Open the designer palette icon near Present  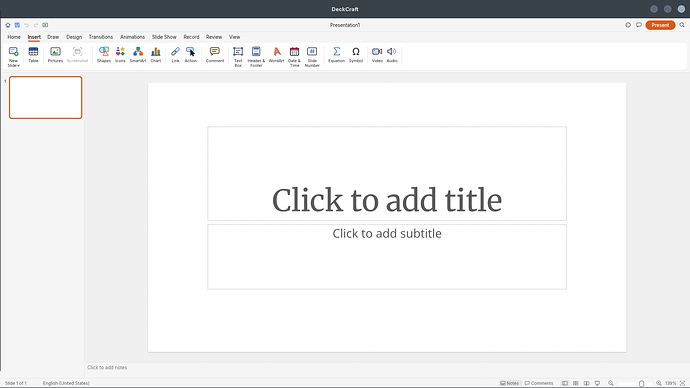pyautogui.click(x=628, y=25)
